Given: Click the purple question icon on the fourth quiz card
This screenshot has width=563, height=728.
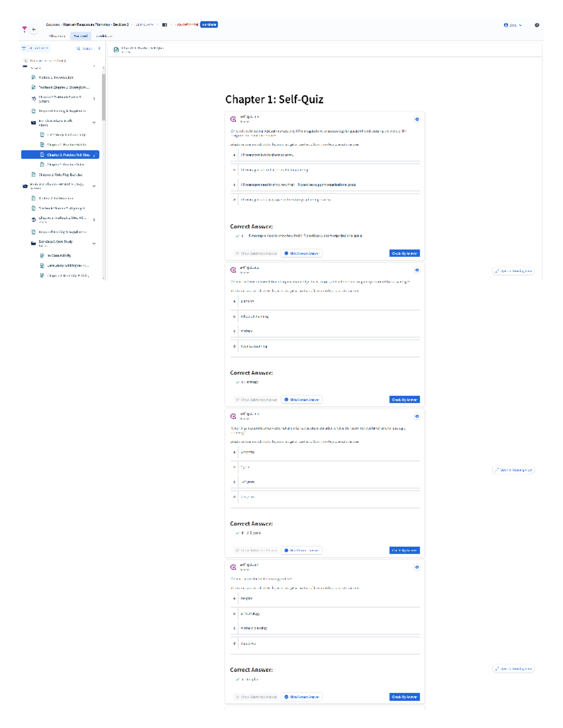Looking at the screenshot, I should 233,567.
